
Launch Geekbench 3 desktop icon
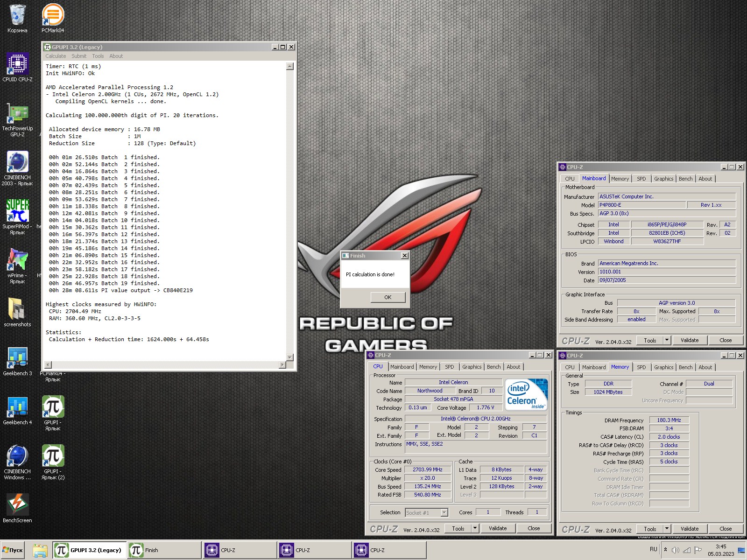point(17,361)
